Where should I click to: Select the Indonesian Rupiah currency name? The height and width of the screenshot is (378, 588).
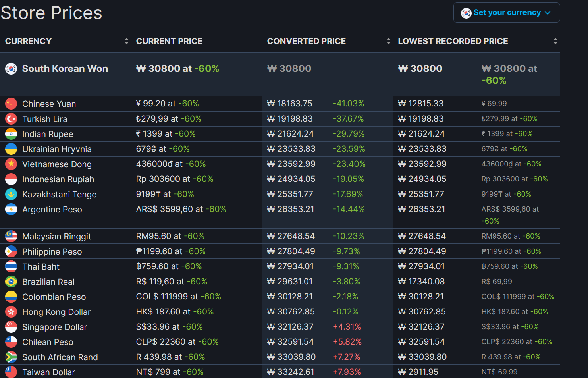(x=58, y=179)
